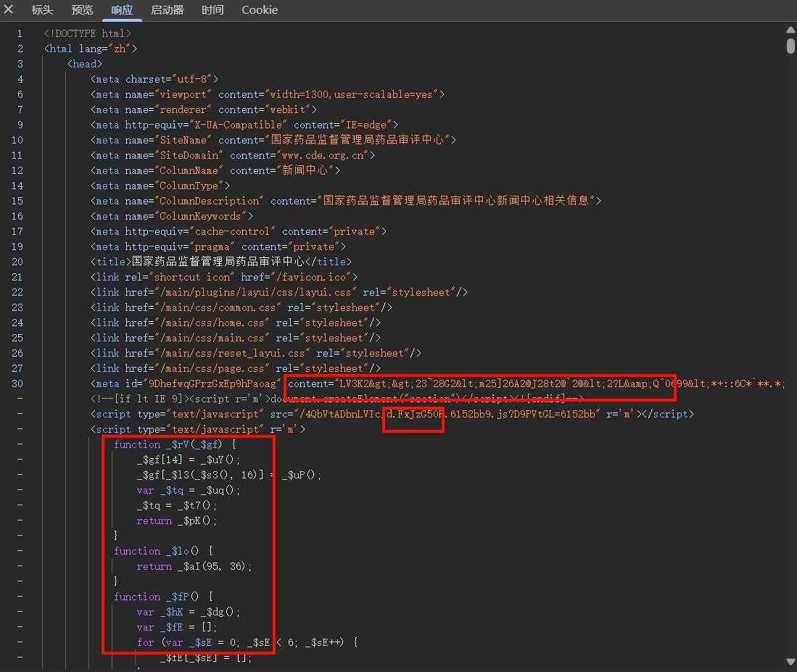797x672 pixels.
Task: Click the reset_layui.css stylesheet line
Action: coord(256,354)
